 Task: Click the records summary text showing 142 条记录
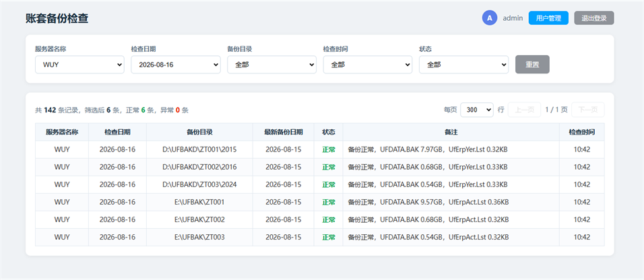(x=112, y=110)
